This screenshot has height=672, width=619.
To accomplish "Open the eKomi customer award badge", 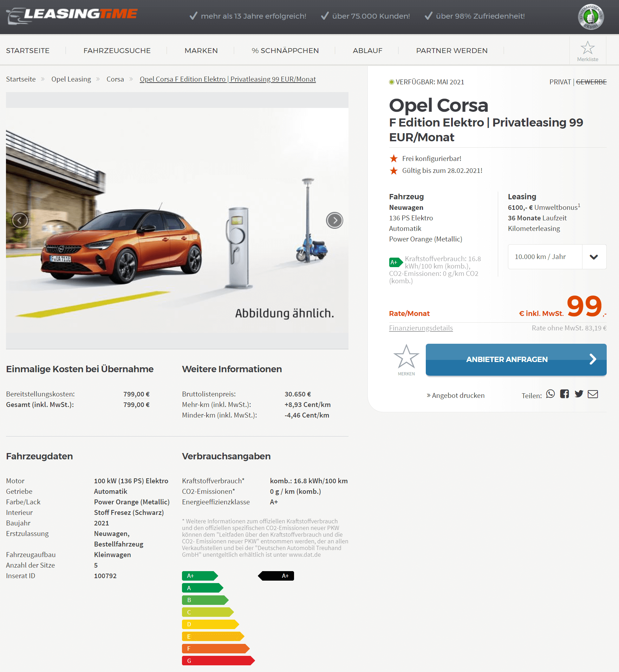I will [x=591, y=17].
